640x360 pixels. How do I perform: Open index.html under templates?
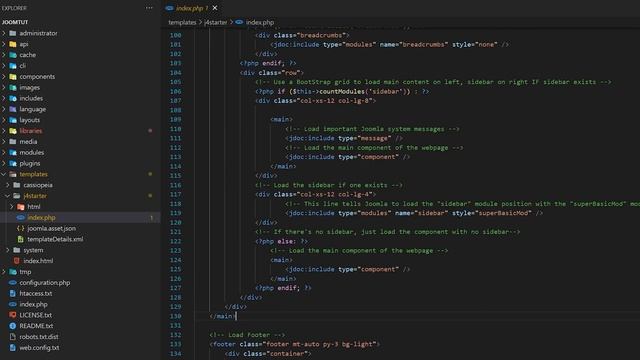[x=38, y=261]
